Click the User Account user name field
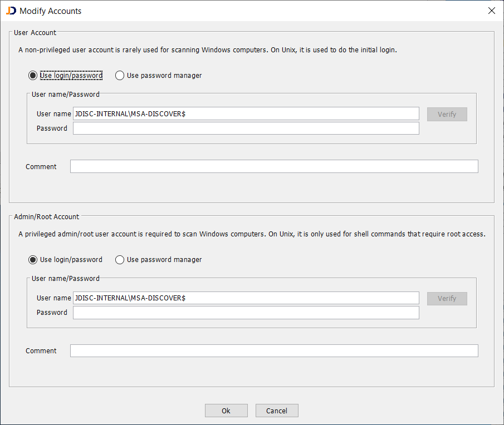504x425 pixels. pyautogui.click(x=245, y=113)
